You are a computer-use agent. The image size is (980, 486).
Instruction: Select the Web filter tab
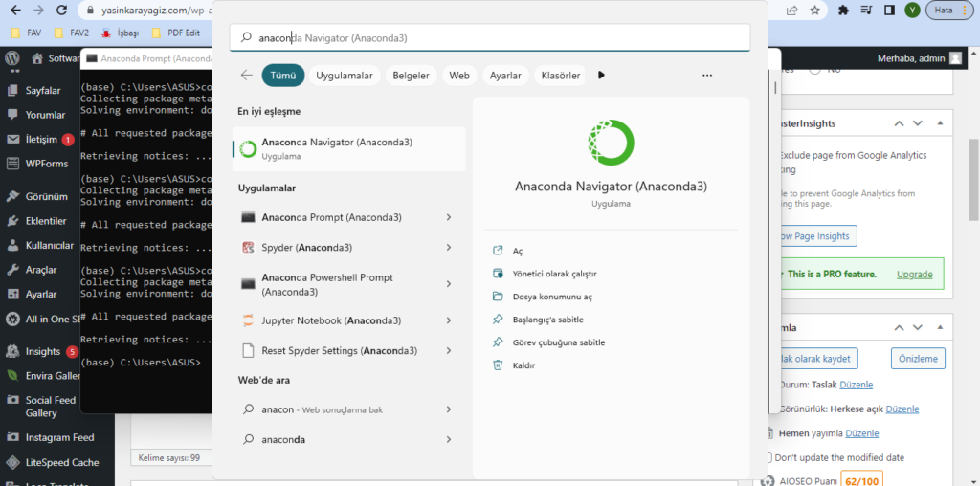coord(459,75)
